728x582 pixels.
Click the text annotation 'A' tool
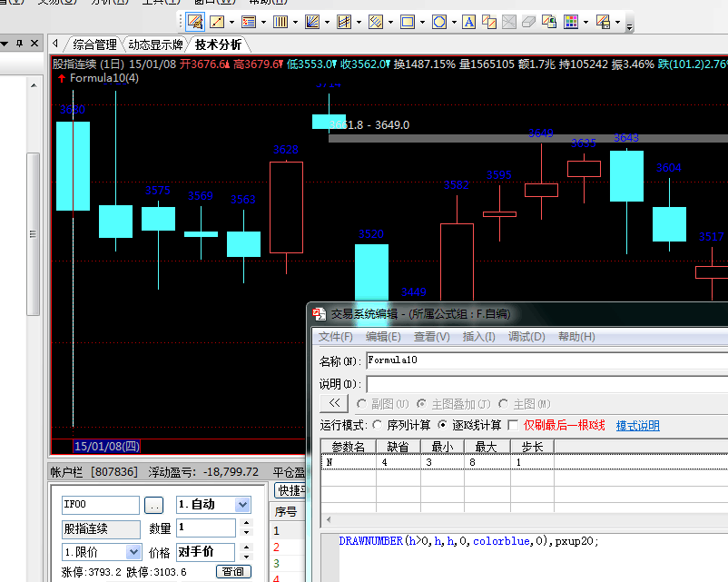[468, 22]
